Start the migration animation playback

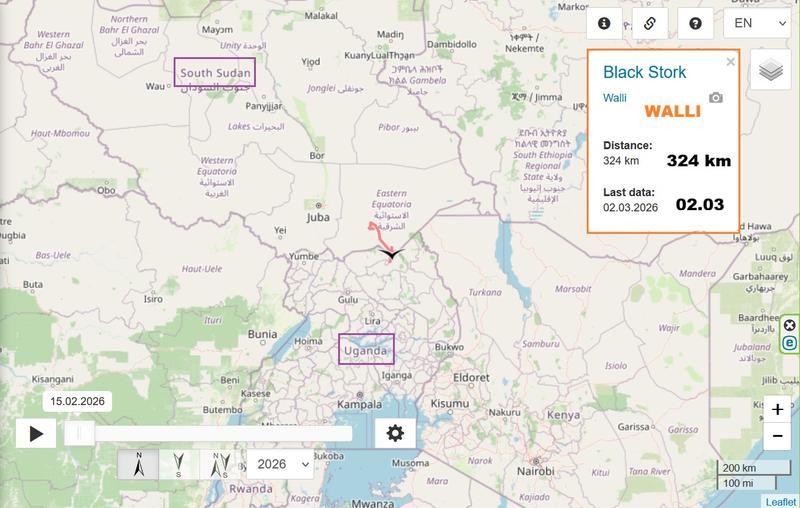tap(36, 434)
